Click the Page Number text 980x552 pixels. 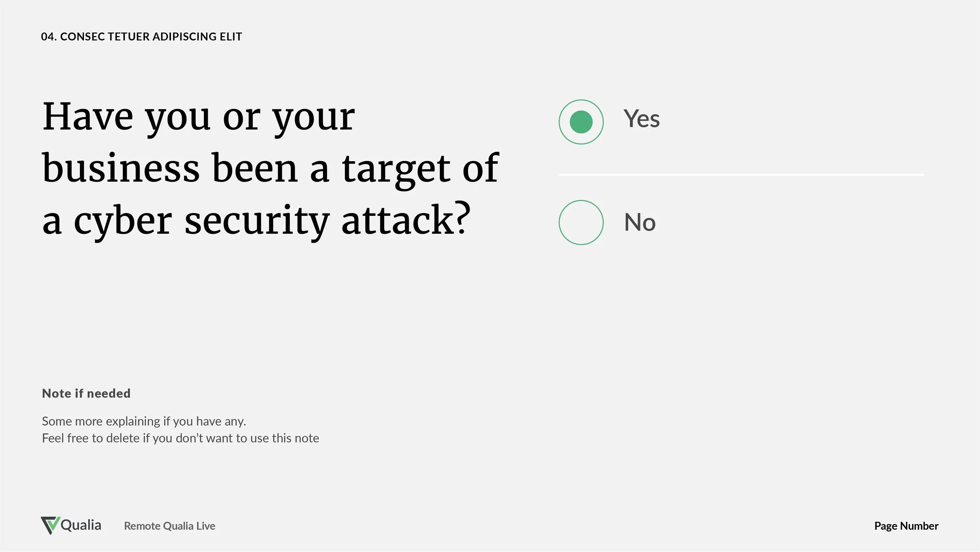click(906, 526)
